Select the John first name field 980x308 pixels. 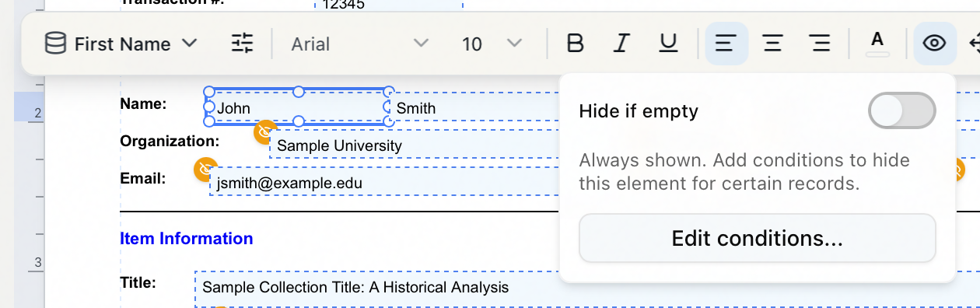coord(298,107)
